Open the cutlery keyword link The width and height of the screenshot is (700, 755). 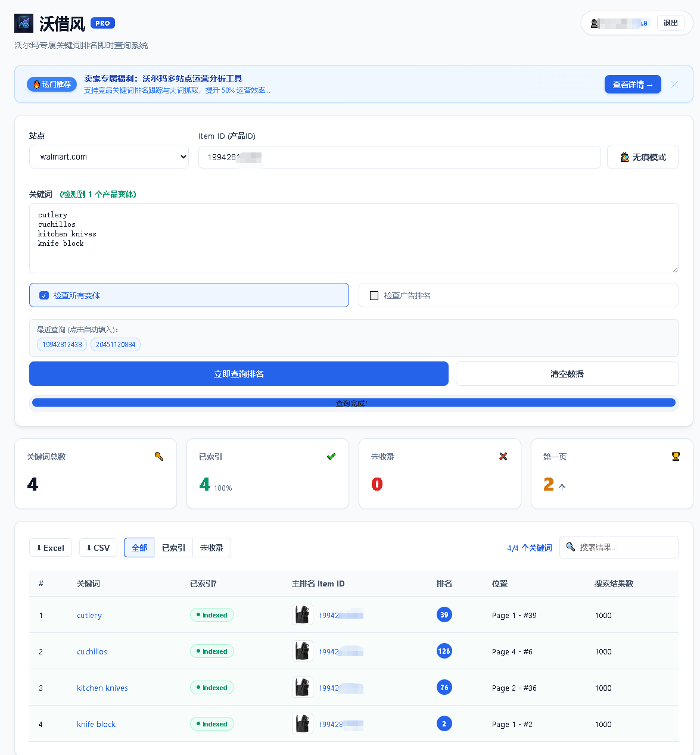pyautogui.click(x=89, y=615)
